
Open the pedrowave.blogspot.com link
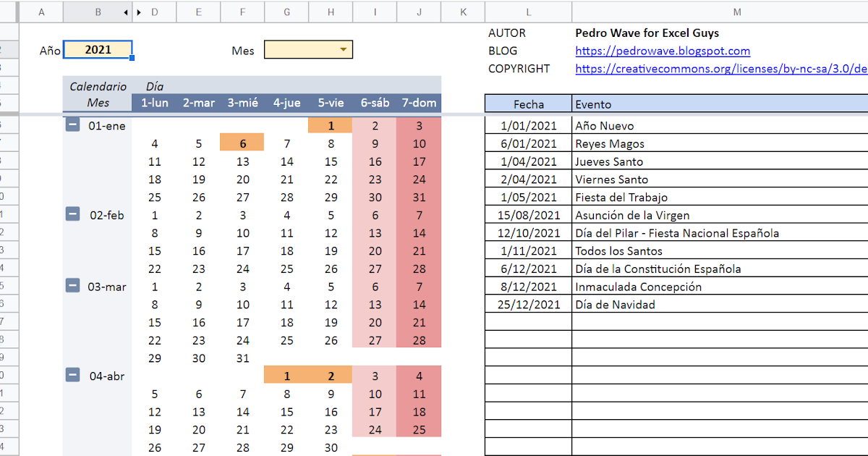click(662, 51)
